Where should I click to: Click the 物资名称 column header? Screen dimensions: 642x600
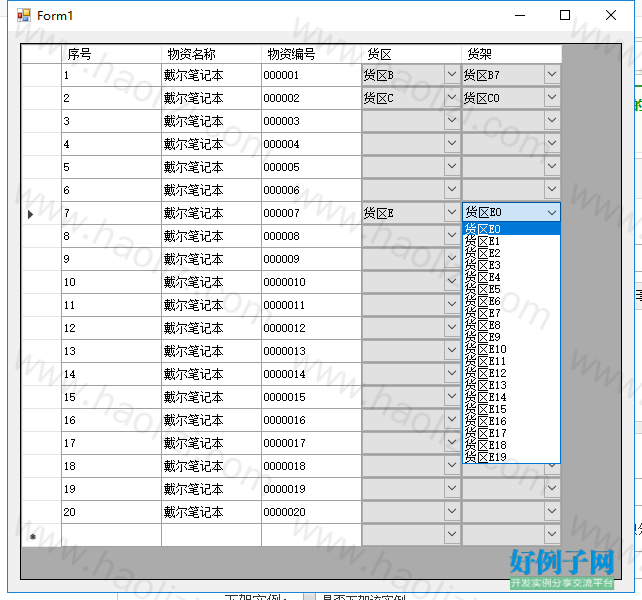click(x=211, y=54)
